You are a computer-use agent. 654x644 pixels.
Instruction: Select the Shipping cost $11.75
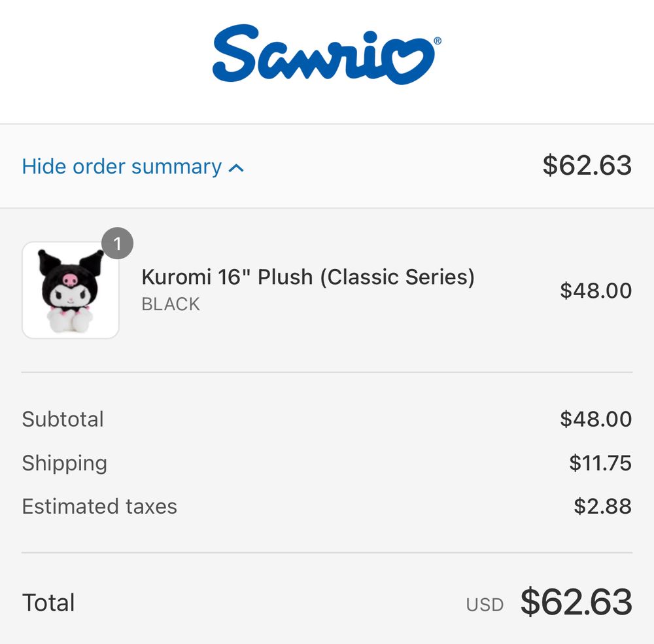[600, 463]
